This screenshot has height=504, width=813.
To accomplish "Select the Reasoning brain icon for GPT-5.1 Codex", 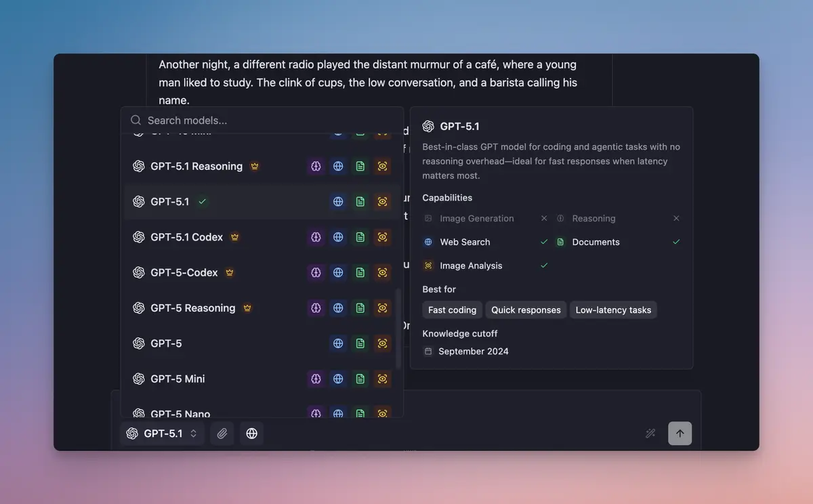I will point(316,237).
